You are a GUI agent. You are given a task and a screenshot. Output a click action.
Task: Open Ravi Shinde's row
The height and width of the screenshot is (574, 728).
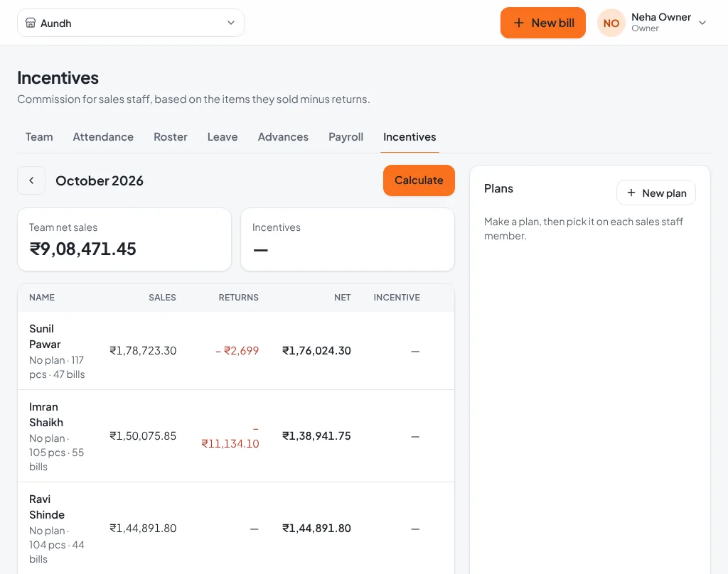236,528
